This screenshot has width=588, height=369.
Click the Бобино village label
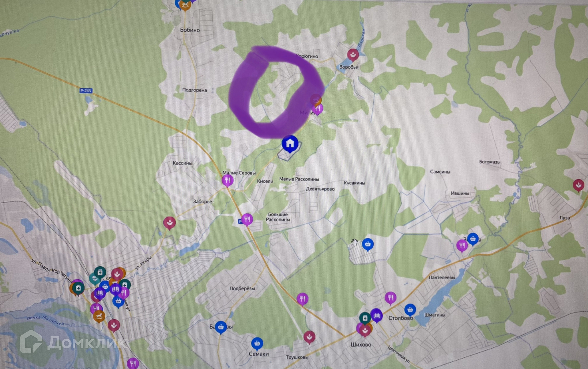point(190,30)
